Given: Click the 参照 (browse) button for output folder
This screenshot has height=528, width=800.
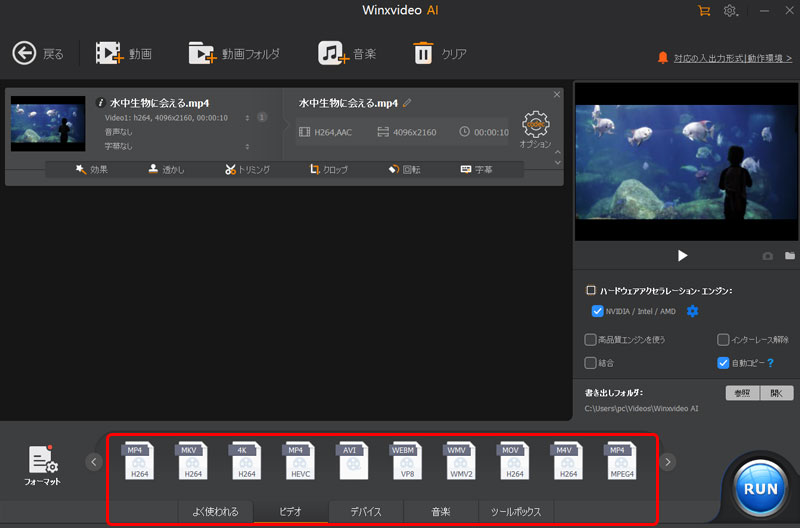Looking at the screenshot, I should [x=742, y=393].
